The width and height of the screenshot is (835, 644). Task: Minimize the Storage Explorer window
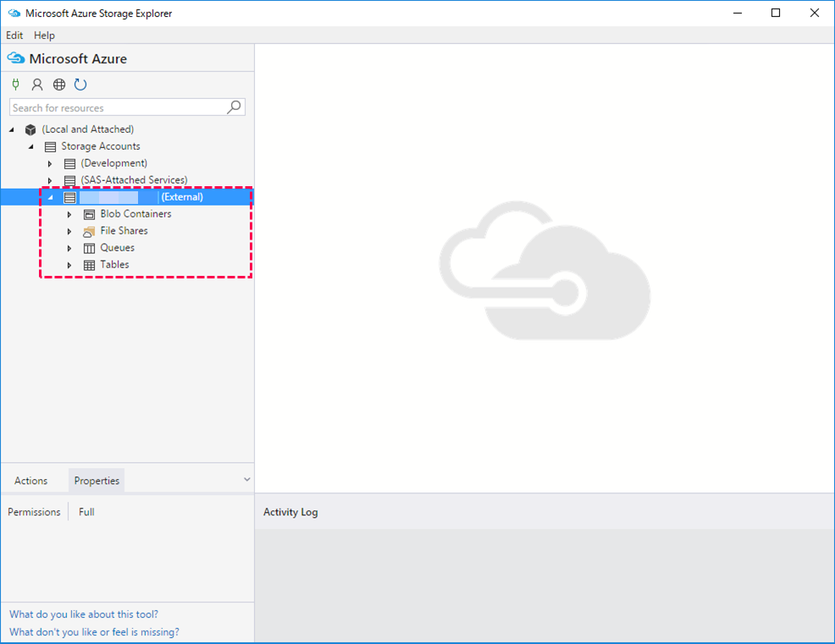click(738, 14)
